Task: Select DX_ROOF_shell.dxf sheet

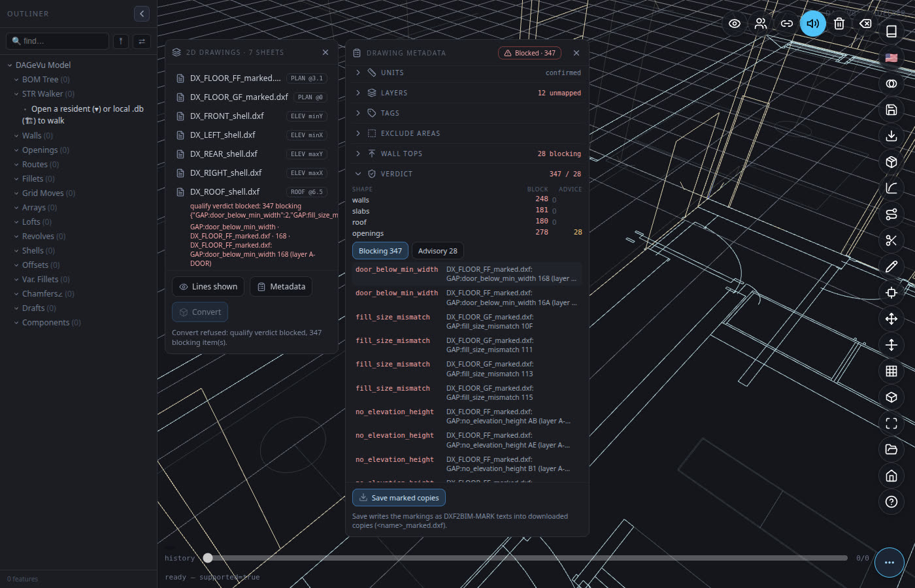Action: (x=252, y=192)
